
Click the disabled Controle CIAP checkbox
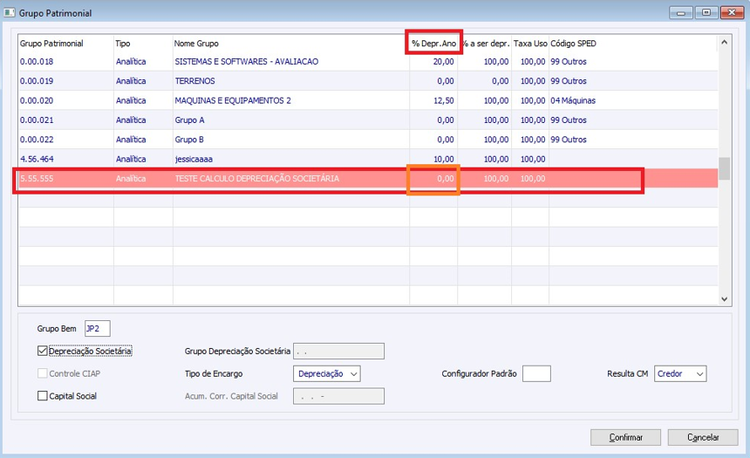[43, 373]
